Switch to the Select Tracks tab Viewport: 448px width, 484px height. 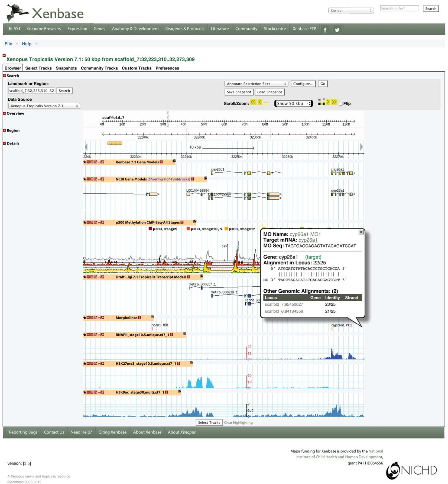click(38, 68)
